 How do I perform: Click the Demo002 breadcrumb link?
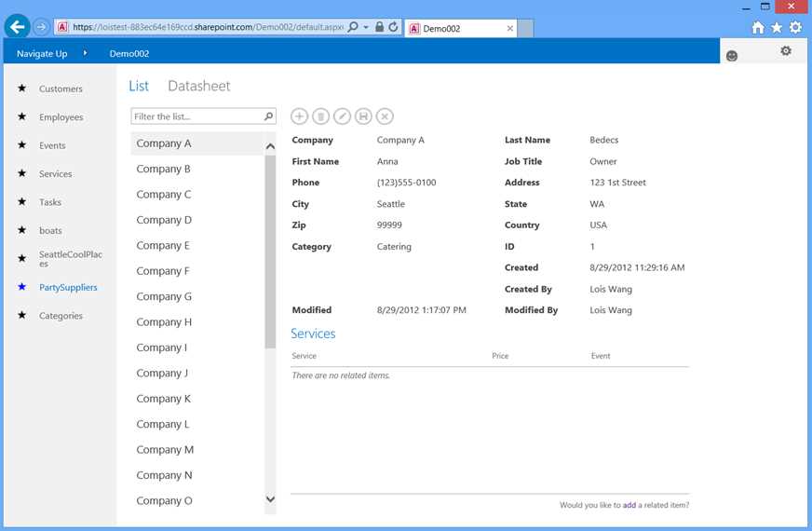(x=129, y=53)
